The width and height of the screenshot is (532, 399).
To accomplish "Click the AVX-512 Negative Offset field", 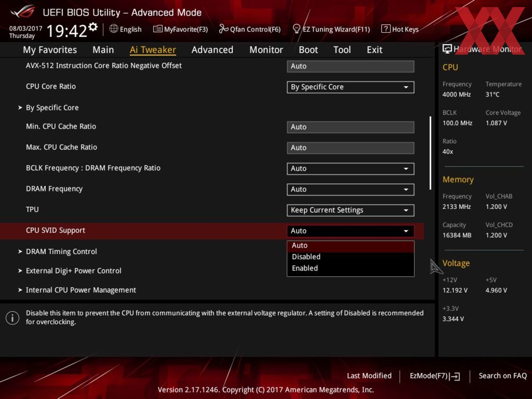I will coord(350,66).
